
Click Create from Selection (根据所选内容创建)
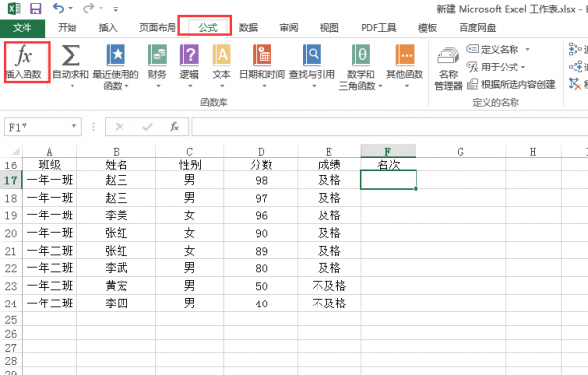pyautogui.click(x=512, y=84)
